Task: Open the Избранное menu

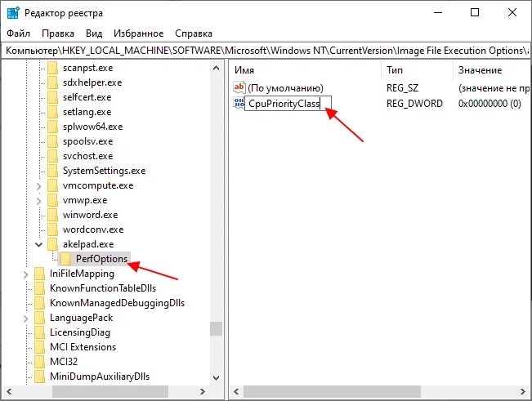Action: 138,33
